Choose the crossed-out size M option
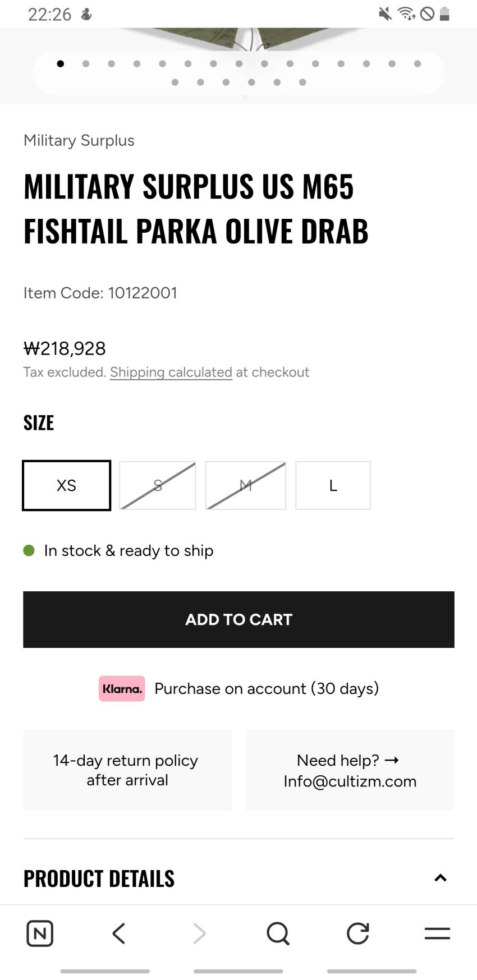The height and width of the screenshot is (980, 477). pos(246,485)
